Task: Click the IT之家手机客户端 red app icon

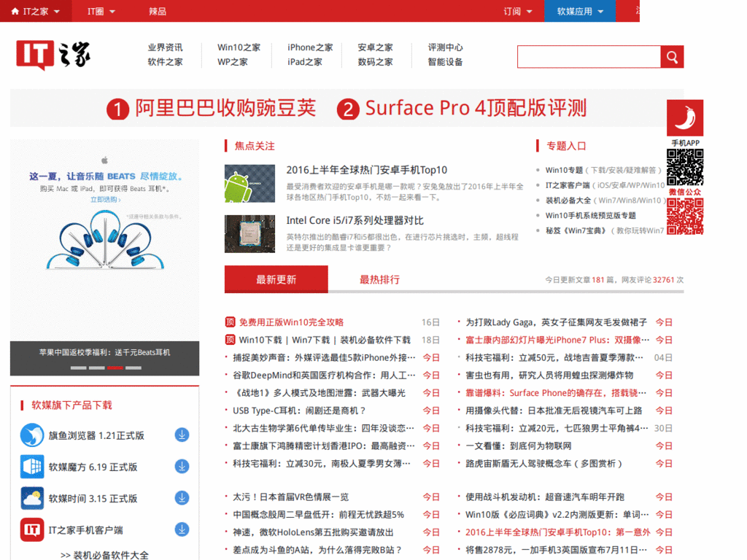Action: point(32,529)
